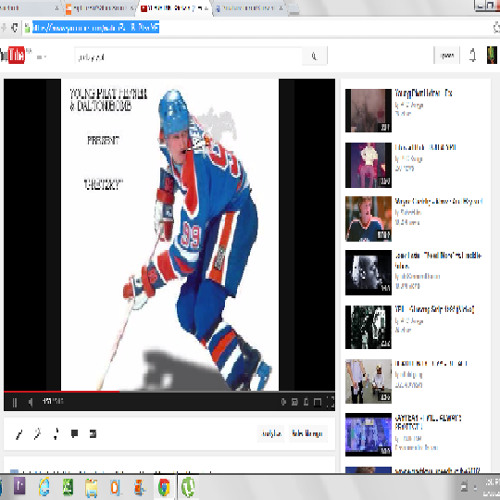500x500 pixels.
Task: Enter fullscreen mode in the video player
Action: [330, 402]
